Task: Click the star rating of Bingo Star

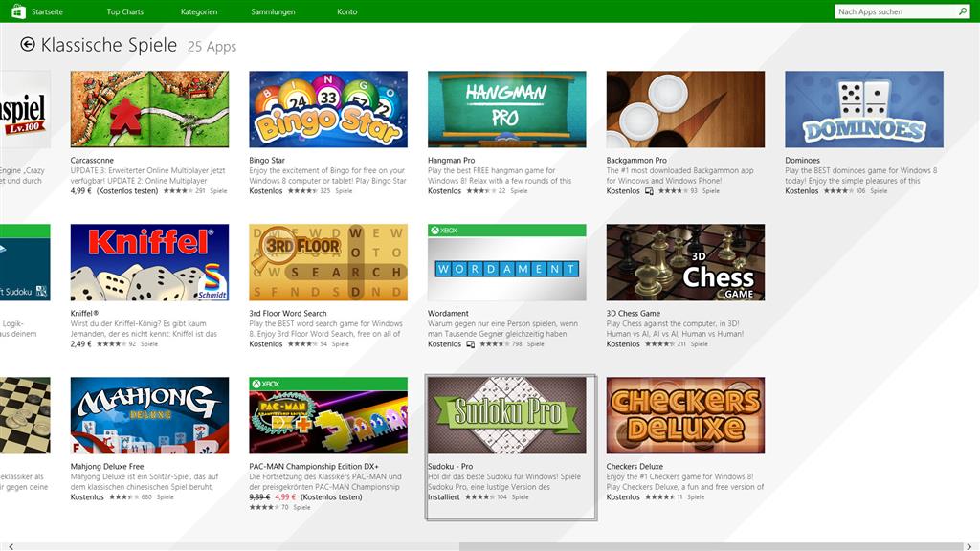Action: click(301, 191)
